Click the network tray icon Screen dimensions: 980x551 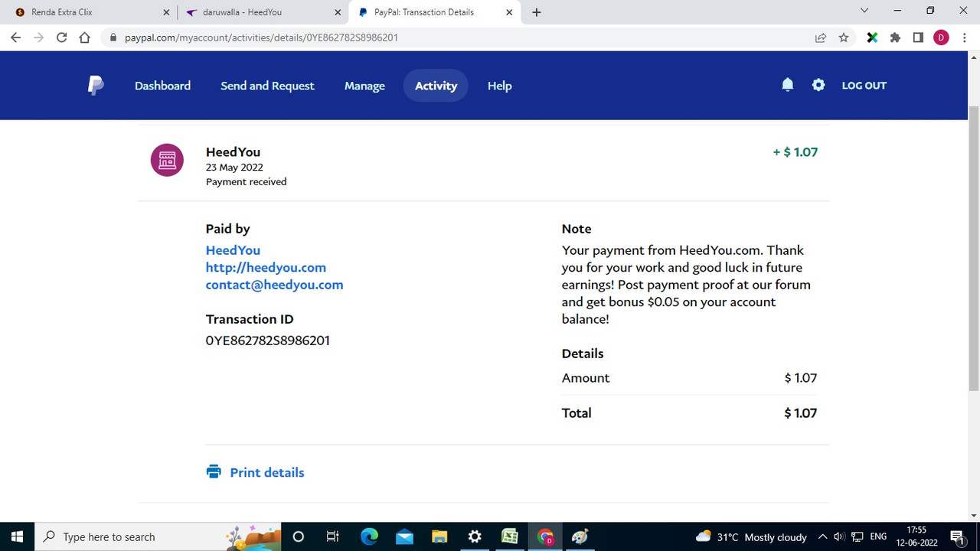(857, 536)
